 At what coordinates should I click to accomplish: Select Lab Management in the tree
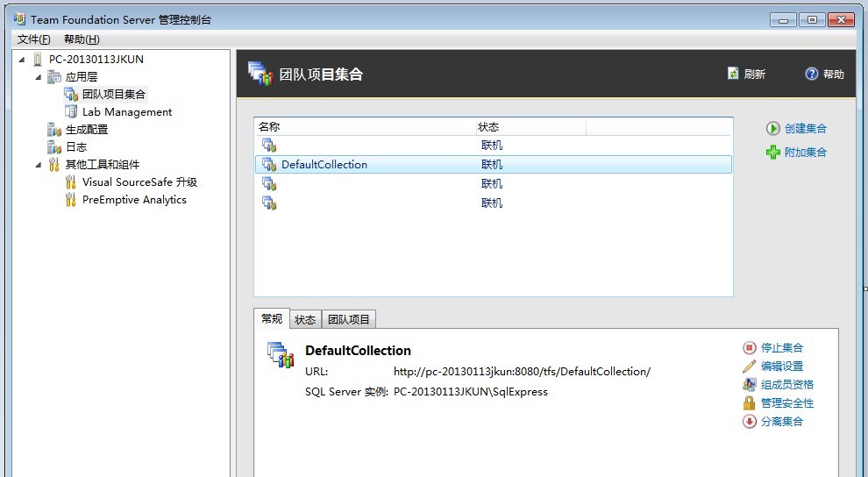127,111
